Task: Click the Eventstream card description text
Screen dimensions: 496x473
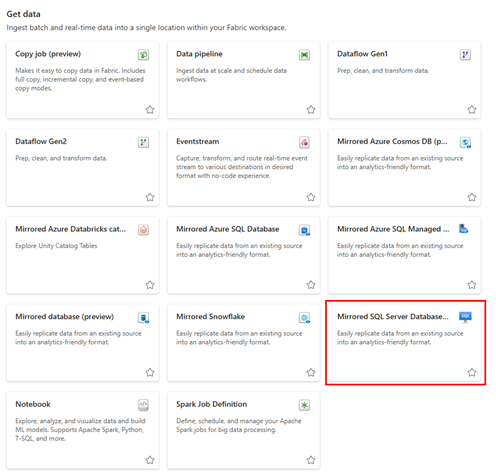Action: (242, 167)
